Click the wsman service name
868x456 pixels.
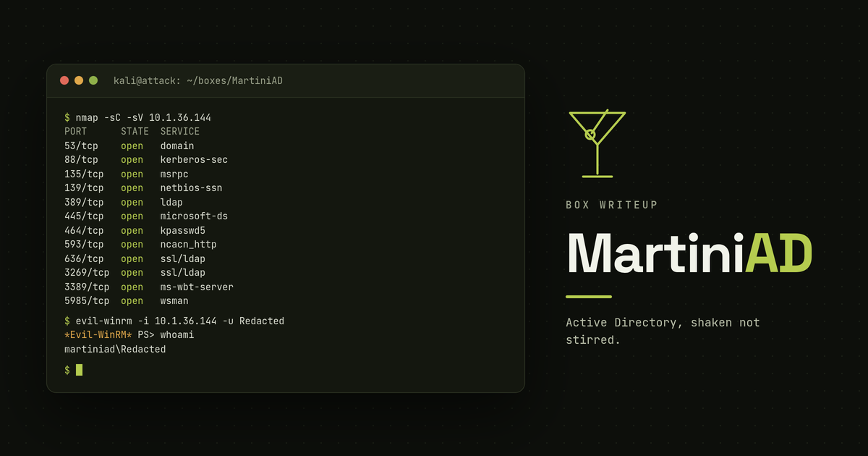pyautogui.click(x=174, y=301)
